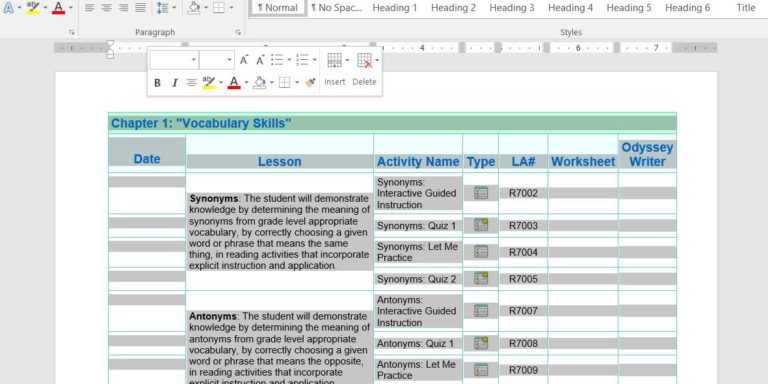Open the Paragraph dialog launcher

click(x=238, y=32)
